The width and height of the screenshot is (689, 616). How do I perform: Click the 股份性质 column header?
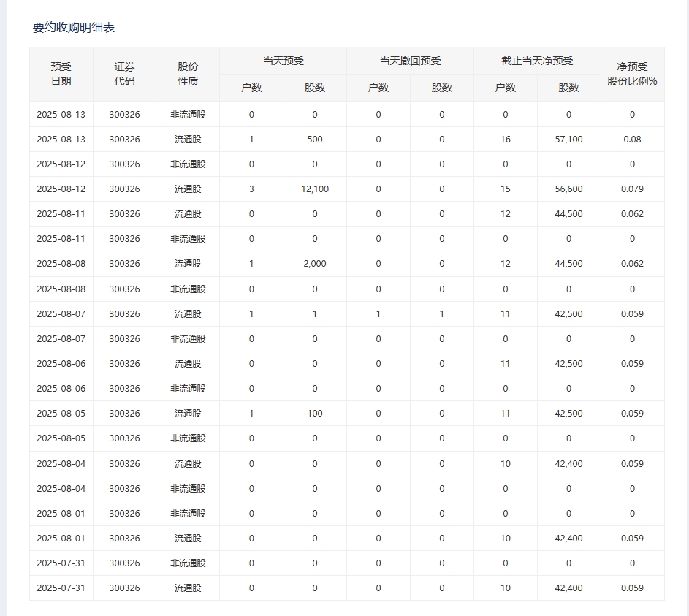188,74
